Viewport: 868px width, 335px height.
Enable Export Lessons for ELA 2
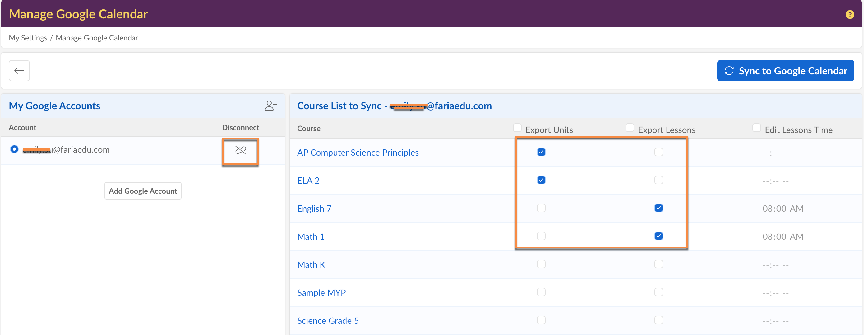pyautogui.click(x=658, y=180)
